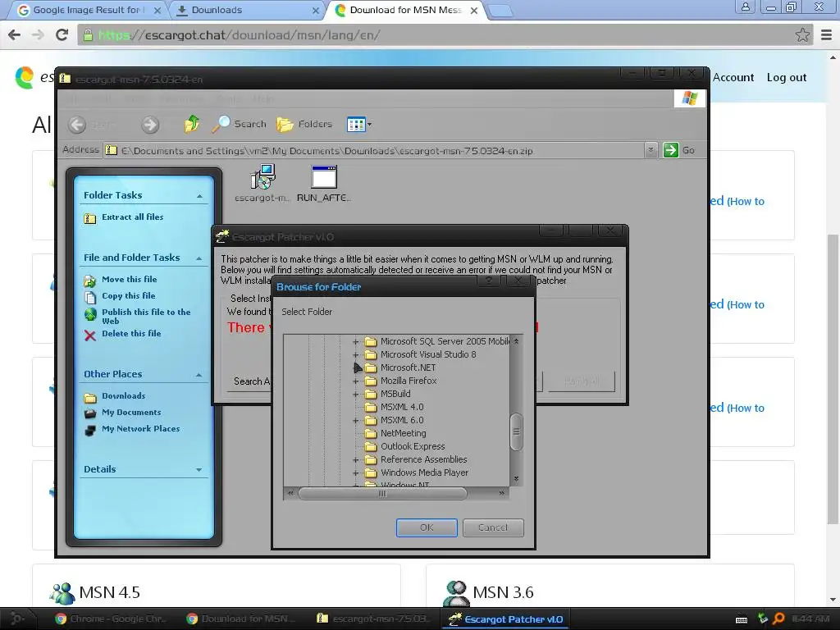Viewport: 840px width, 630px height.
Task: Expand Microsoft SQL Server 2005 Mobile folder
Action: (x=355, y=341)
